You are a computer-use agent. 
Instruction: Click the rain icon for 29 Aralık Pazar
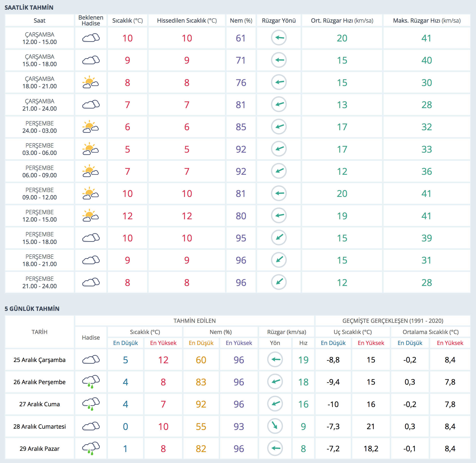pos(91,448)
